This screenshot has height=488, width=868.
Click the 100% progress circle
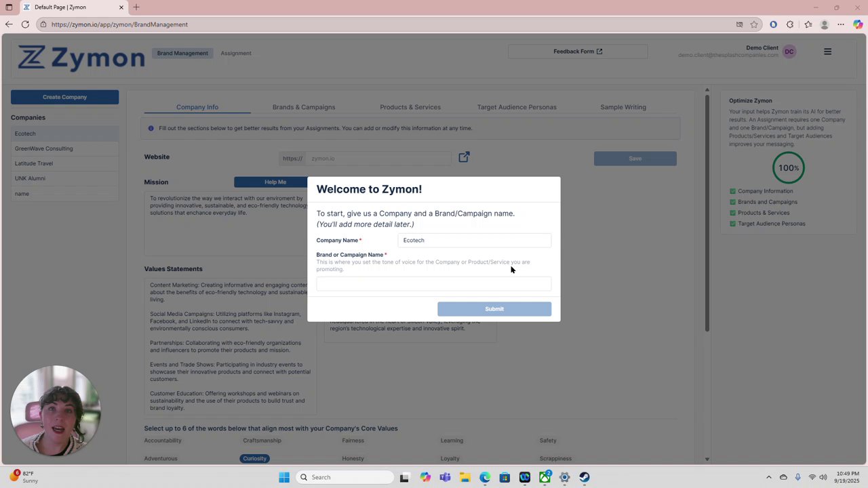(788, 167)
